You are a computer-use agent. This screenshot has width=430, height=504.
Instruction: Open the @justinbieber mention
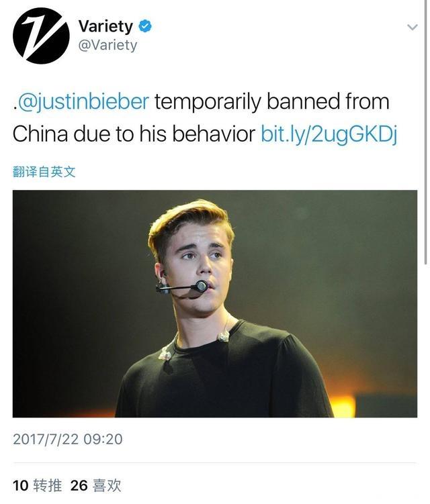[x=83, y=101]
